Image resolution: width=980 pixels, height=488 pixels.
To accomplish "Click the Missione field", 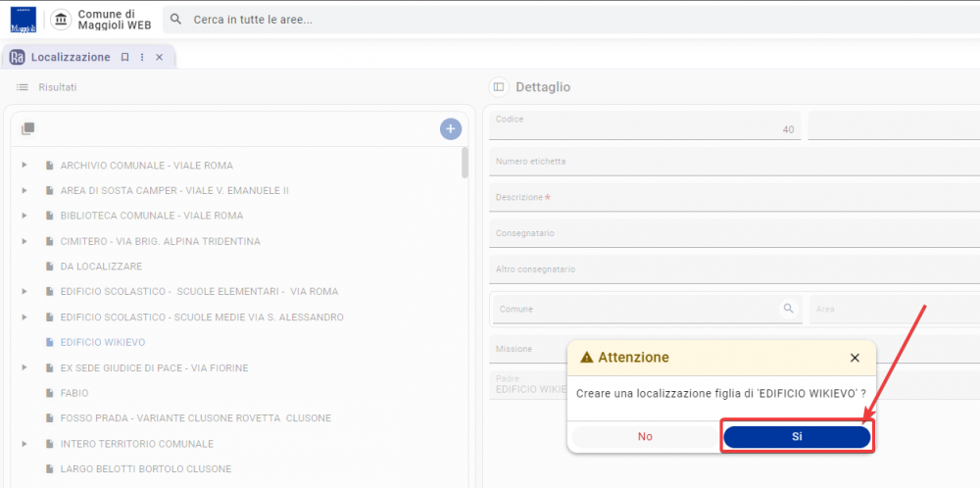I will click(x=734, y=349).
